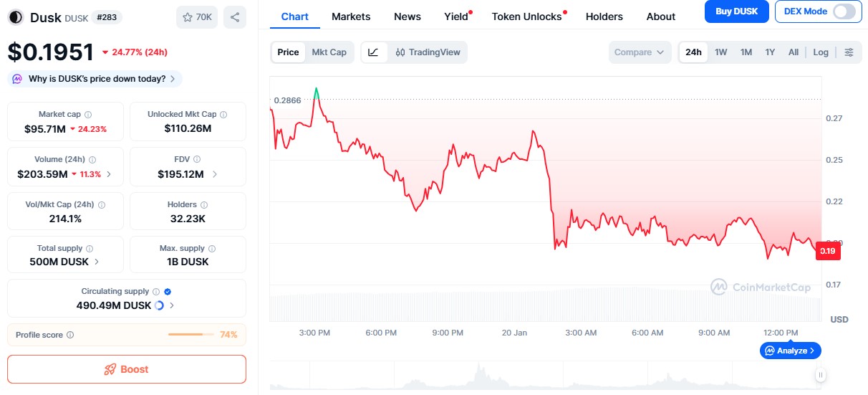The width and height of the screenshot is (868, 395).
Task: Click the Market cap info icon
Action: pyautogui.click(x=88, y=115)
